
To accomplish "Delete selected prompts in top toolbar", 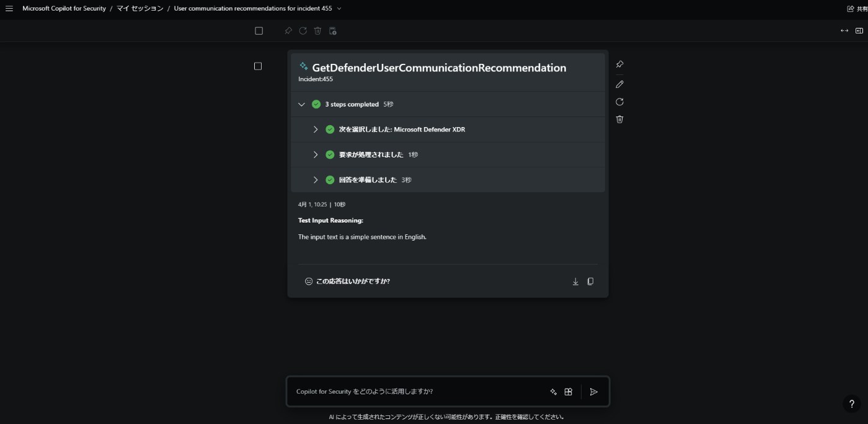I will tap(317, 31).
